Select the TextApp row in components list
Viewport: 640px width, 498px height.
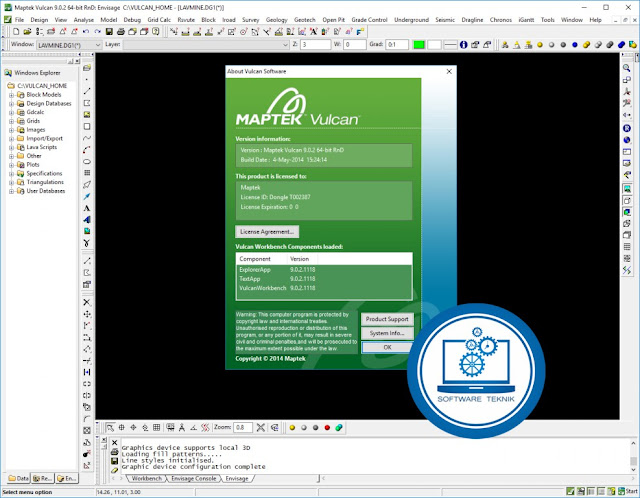click(324, 279)
